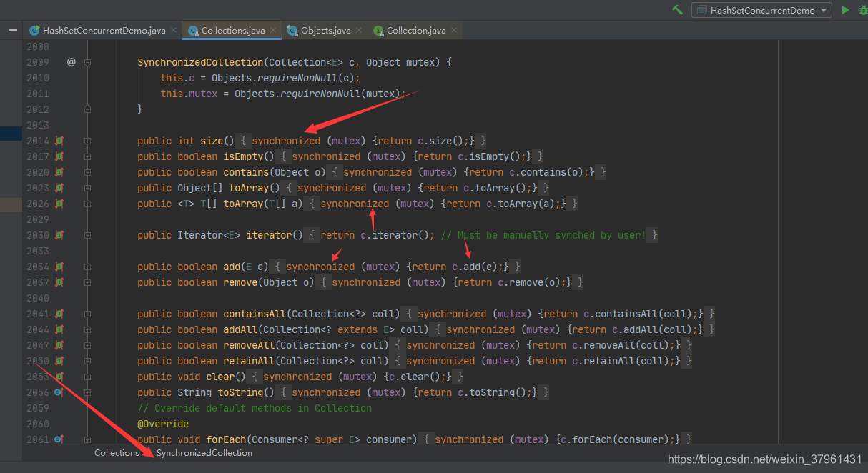Click the containsAll method name
The height and width of the screenshot is (473, 868).
point(255,314)
